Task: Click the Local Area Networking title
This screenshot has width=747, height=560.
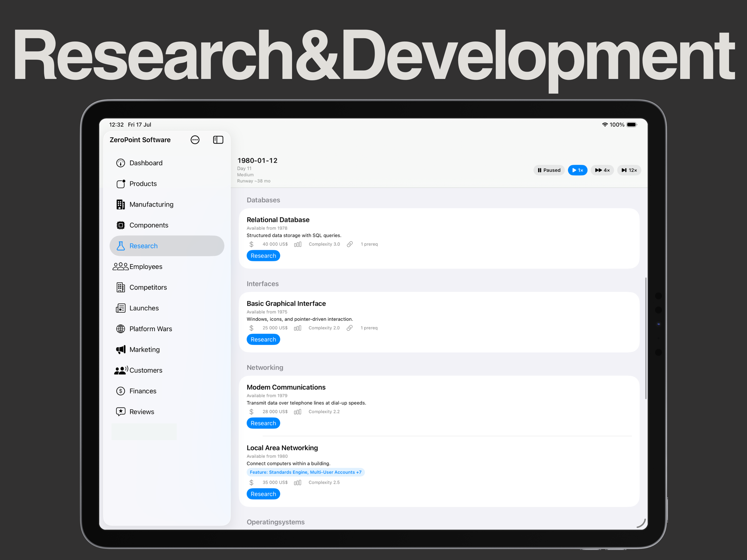Action: [x=282, y=448]
